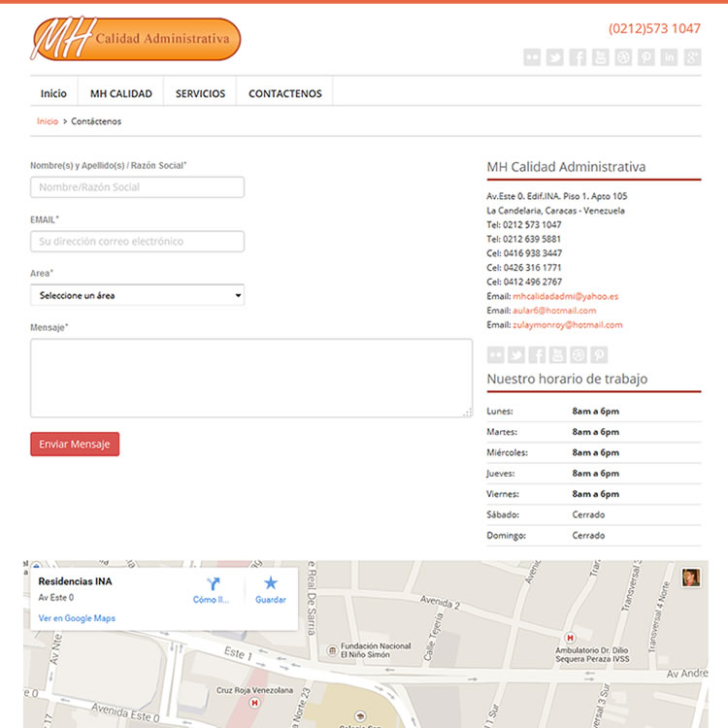Click the header Twitter icon
This screenshot has width=728, height=728.
click(554, 57)
